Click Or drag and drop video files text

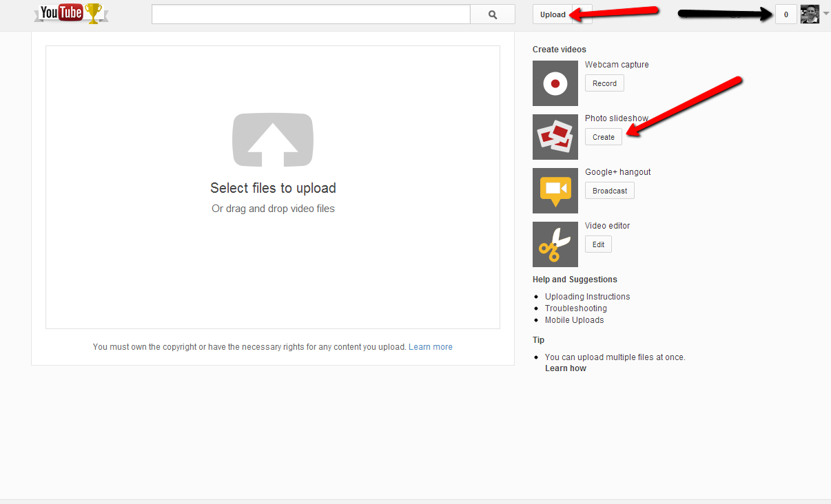pos(273,209)
